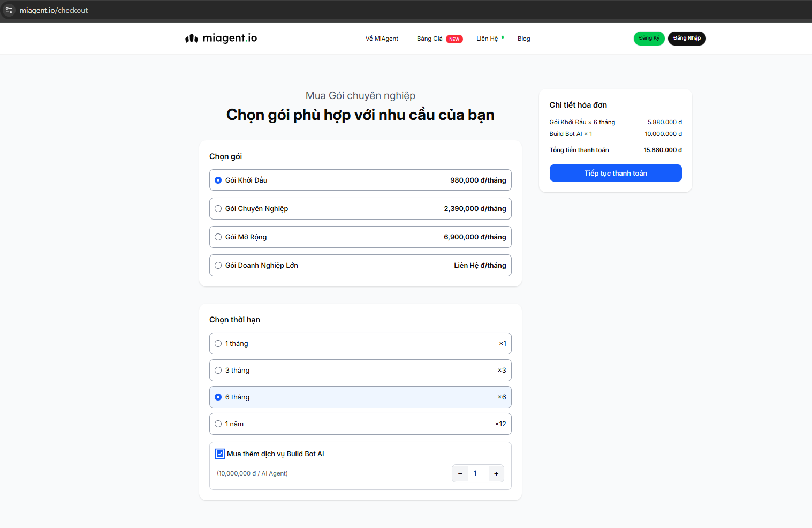Select the Gói Khởi Đầu radio option
This screenshot has height=528, width=812.
click(x=218, y=180)
